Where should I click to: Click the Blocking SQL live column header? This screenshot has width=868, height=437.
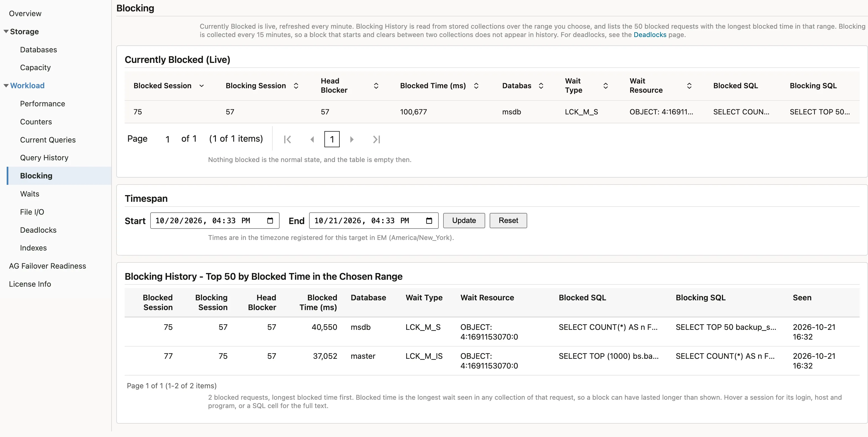(x=813, y=86)
